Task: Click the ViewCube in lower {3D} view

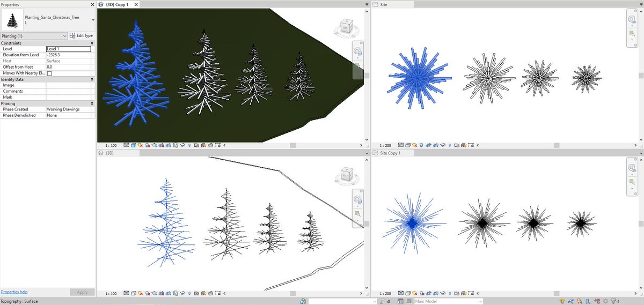Action: pyautogui.click(x=346, y=175)
